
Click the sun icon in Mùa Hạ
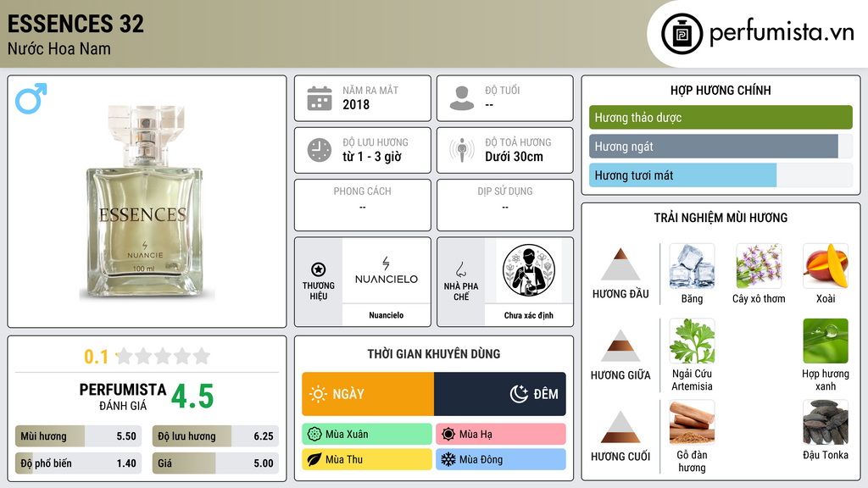coord(448,435)
